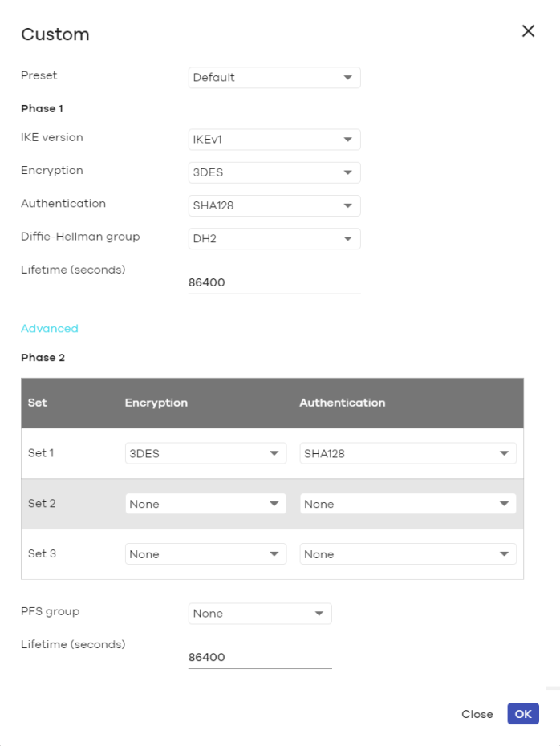Open Phase 1 Encryption dropdown
This screenshot has width=560, height=746.
[274, 172]
